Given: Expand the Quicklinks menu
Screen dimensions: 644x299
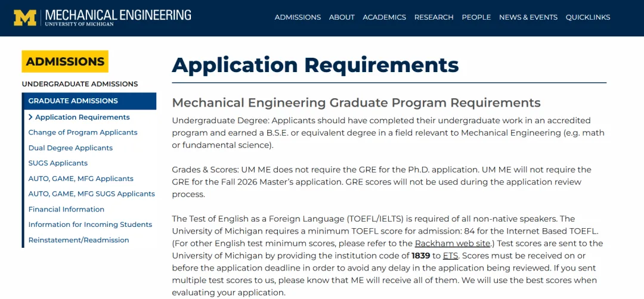Looking at the screenshot, I should coord(588,17).
